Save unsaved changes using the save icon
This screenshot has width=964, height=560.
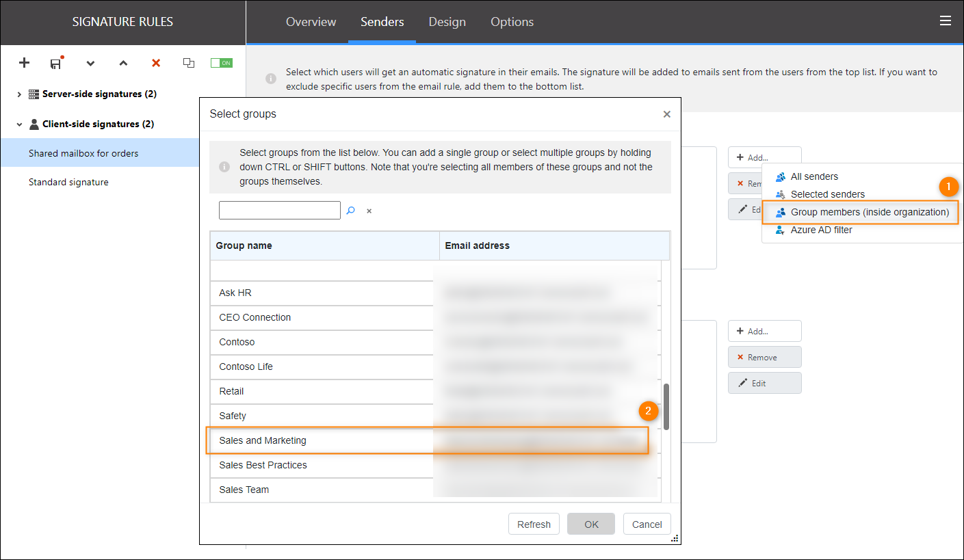(56, 63)
